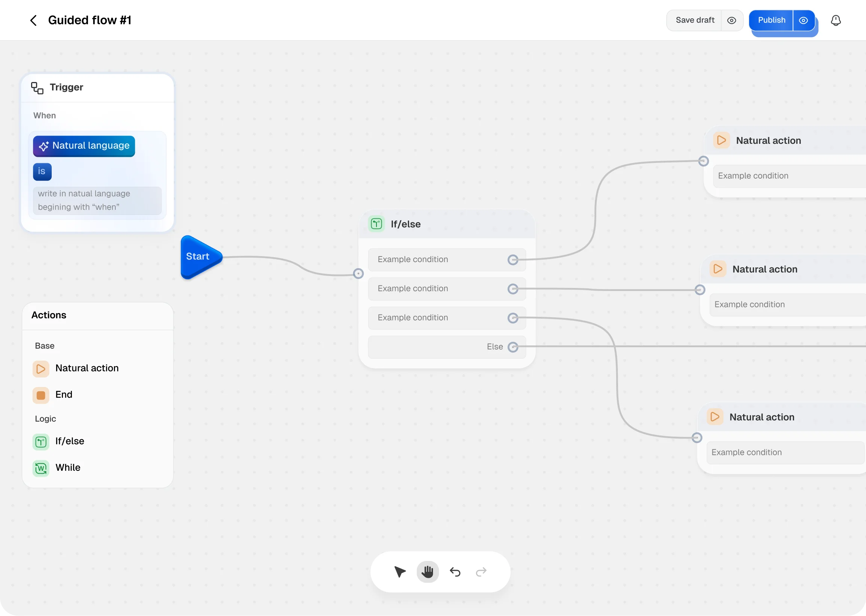Click Example condition in bottom Natural action node
Viewport: 866px width, 616px height.
pyautogui.click(x=785, y=453)
